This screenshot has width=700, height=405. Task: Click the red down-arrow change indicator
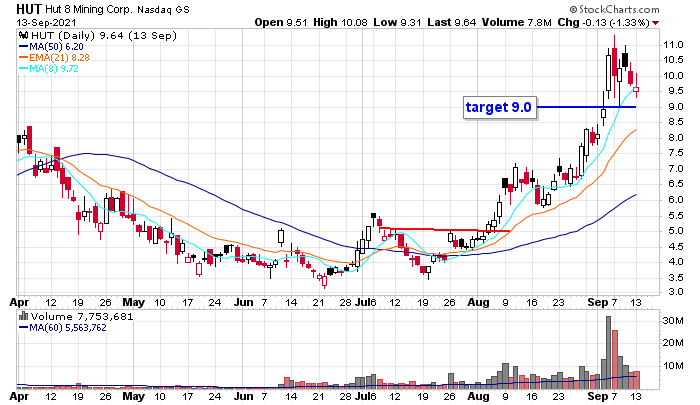(655, 23)
